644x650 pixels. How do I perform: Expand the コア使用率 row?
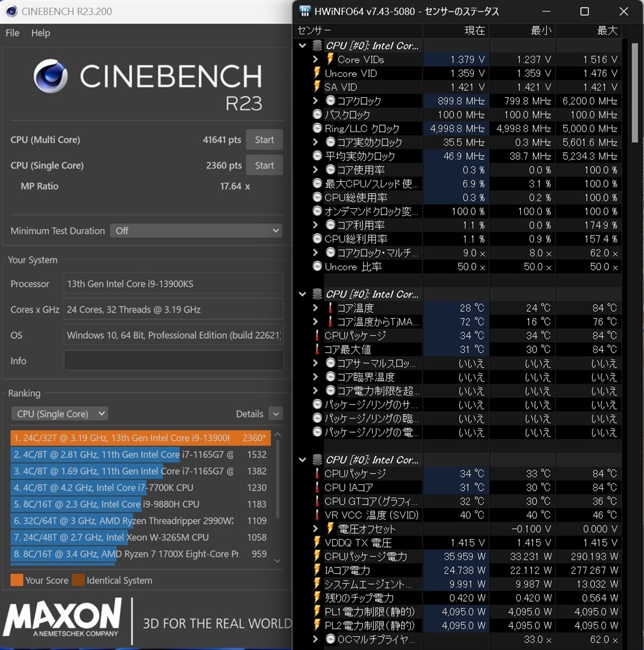[316, 169]
